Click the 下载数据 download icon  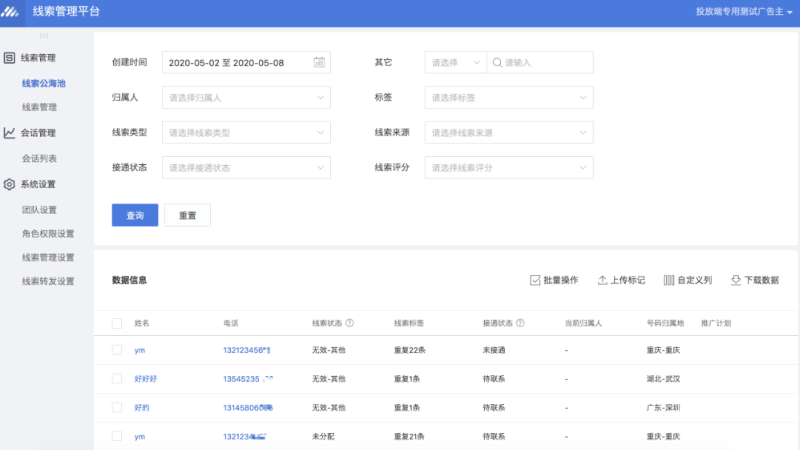(736, 280)
